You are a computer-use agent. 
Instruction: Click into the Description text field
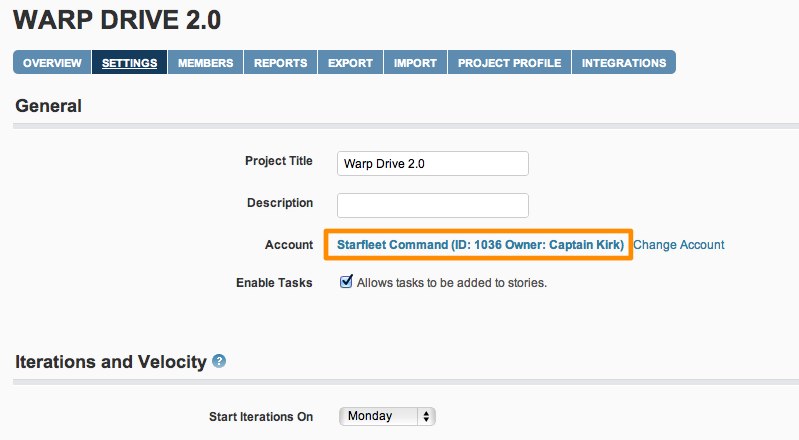[433, 205]
